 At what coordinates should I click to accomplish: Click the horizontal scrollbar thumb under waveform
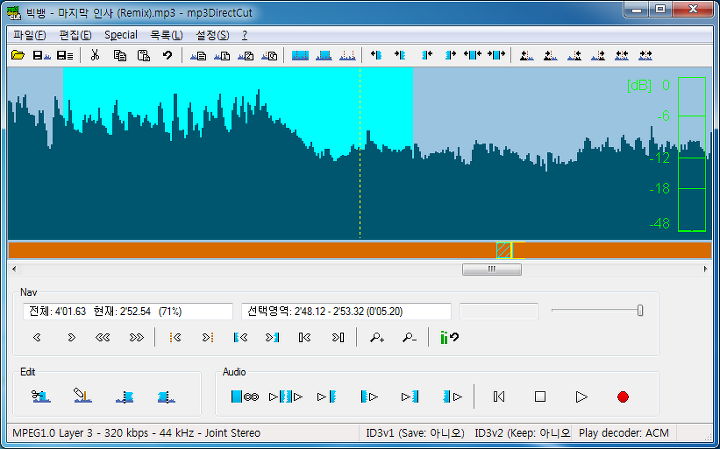[492, 269]
